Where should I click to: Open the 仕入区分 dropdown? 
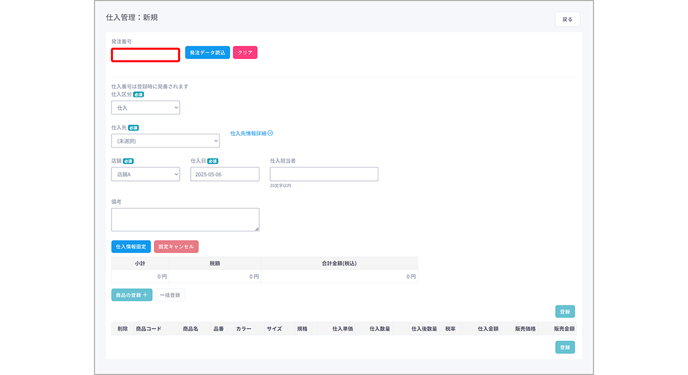pyautogui.click(x=145, y=107)
